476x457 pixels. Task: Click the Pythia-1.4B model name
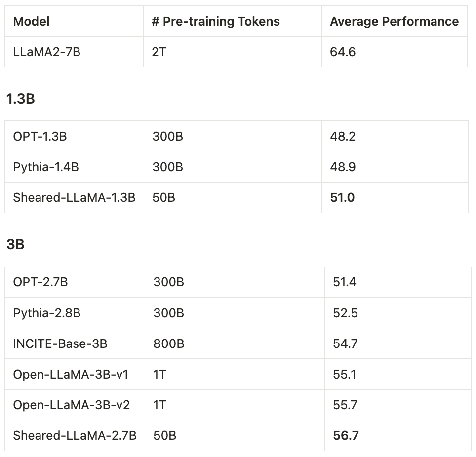(45, 167)
